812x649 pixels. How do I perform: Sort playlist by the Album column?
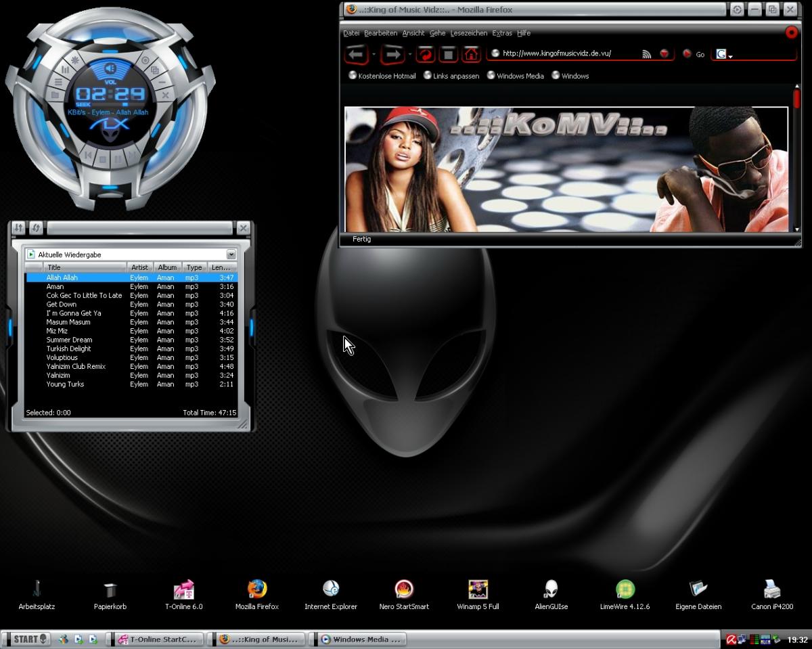point(167,267)
